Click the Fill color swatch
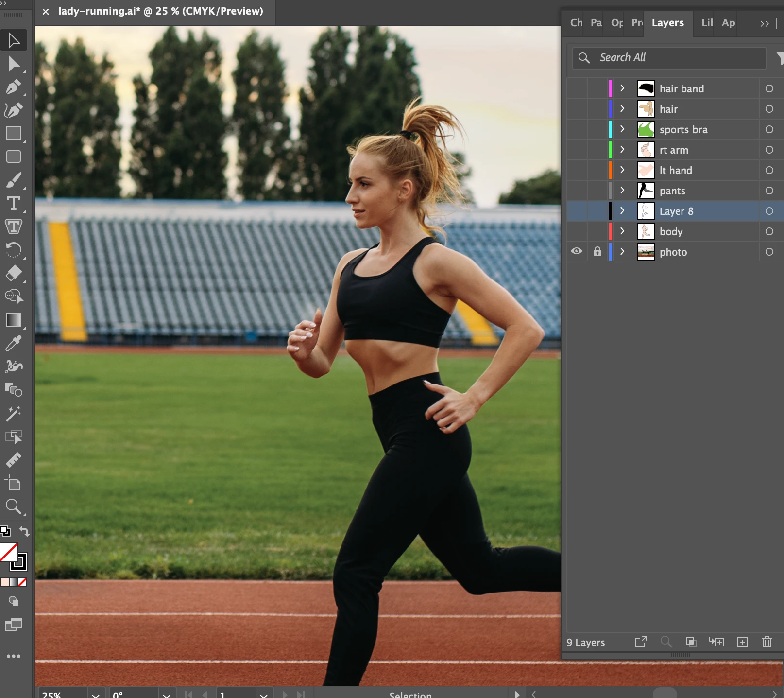 [x=8, y=552]
